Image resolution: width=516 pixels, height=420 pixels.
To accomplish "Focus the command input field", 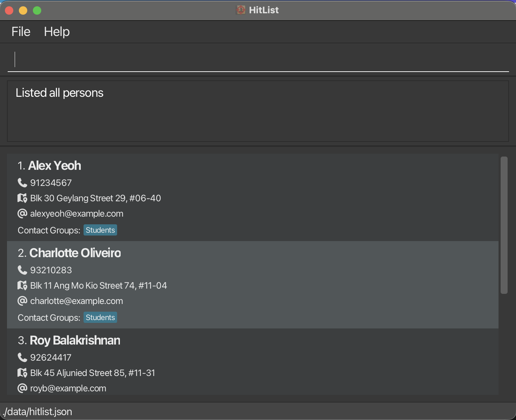I will click(x=258, y=59).
